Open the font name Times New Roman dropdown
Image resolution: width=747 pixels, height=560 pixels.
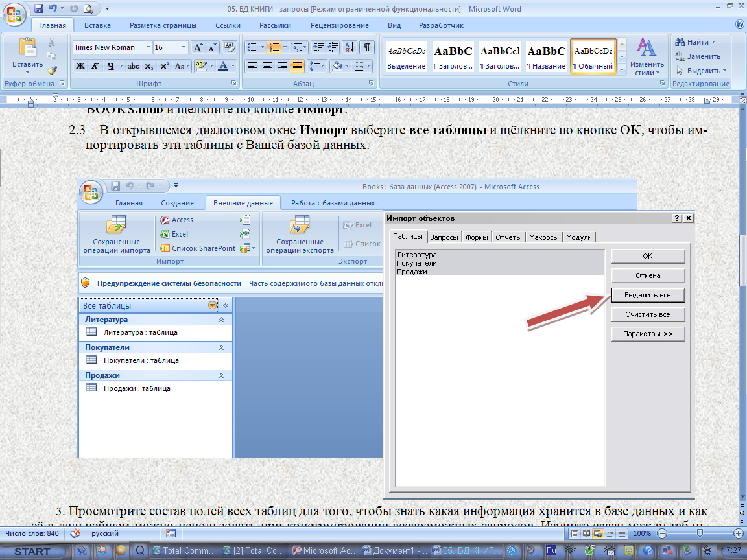pyautogui.click(x=148, y=47)
